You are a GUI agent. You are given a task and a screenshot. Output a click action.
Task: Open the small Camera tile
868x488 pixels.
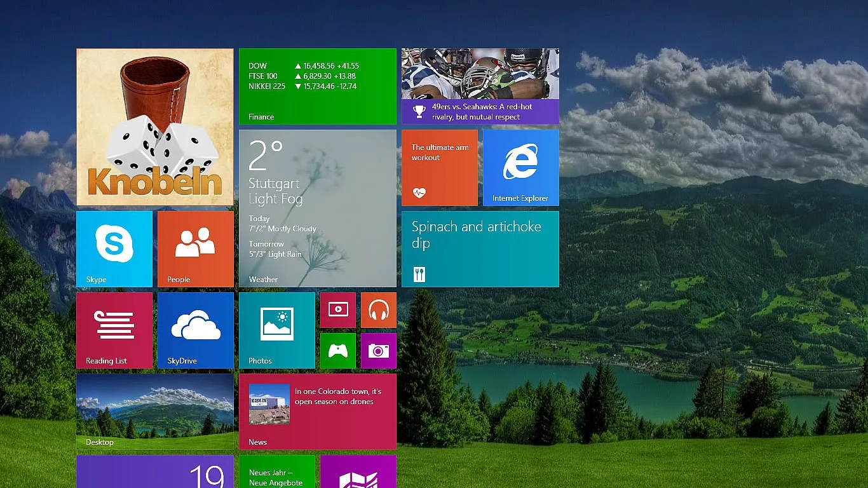379,351
